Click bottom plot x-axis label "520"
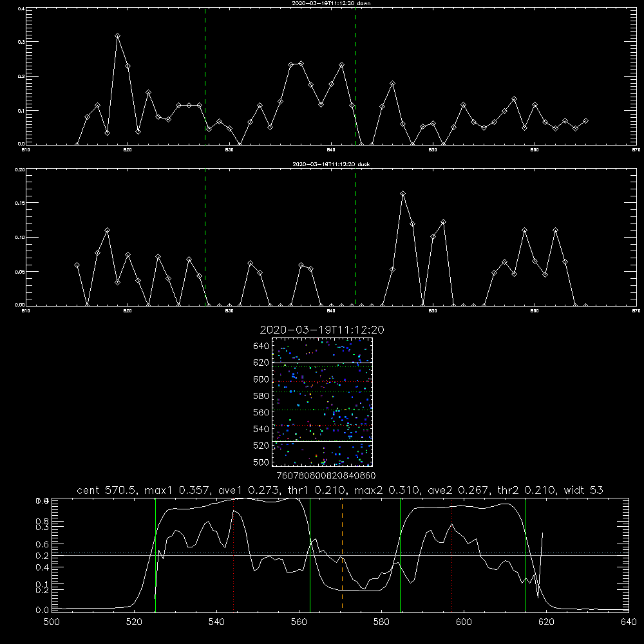Image resolution: width=644 pixels, height=644 pixels. (134, 622)
